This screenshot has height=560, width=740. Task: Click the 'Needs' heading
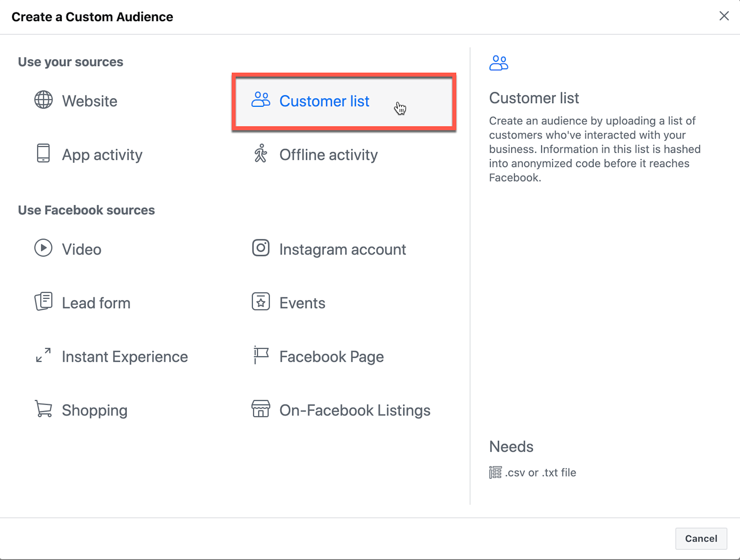pos(511,446)
